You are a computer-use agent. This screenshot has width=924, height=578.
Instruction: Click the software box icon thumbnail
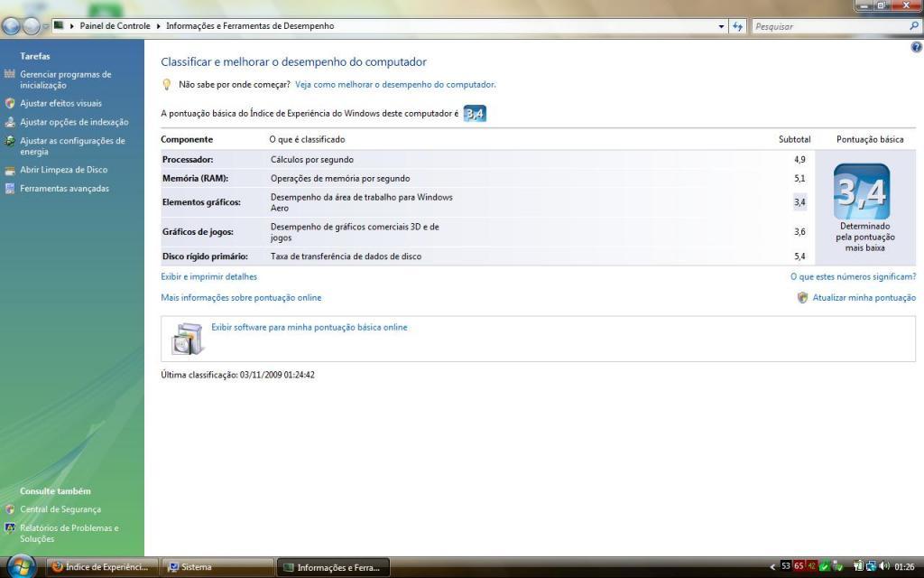(x=188, y=339)
